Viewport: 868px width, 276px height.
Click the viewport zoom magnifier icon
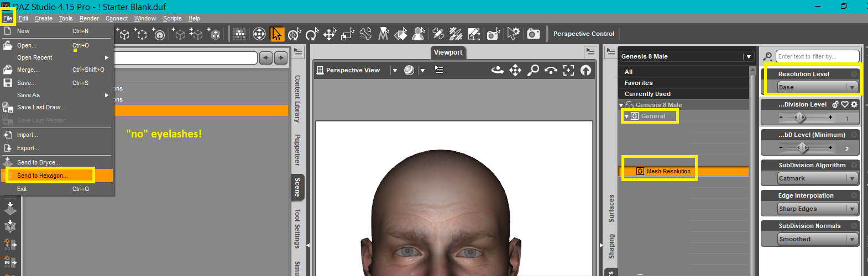pos(533,70)
